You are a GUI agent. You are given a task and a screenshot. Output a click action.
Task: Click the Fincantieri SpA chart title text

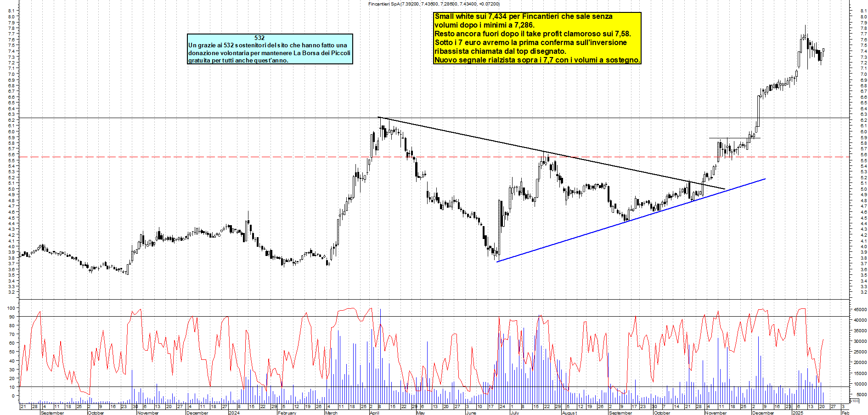[434, 4]
